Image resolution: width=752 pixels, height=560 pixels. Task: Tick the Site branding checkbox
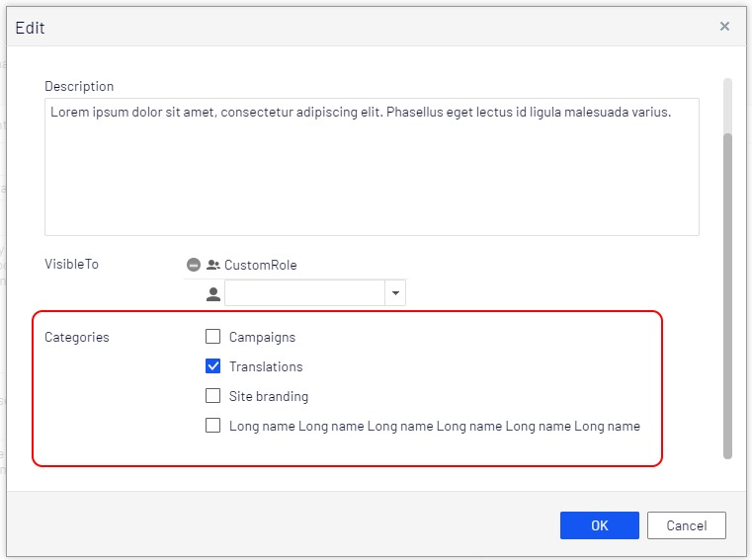point(212,396)
